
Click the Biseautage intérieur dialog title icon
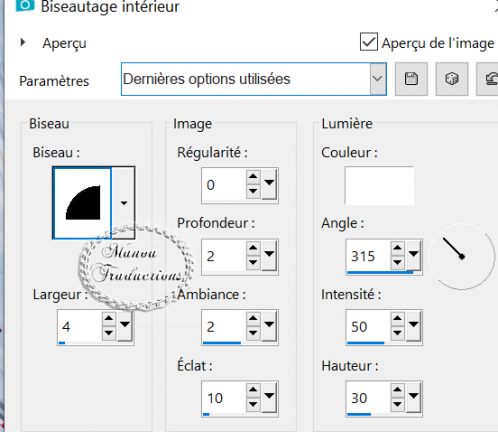tap(25, 5)
